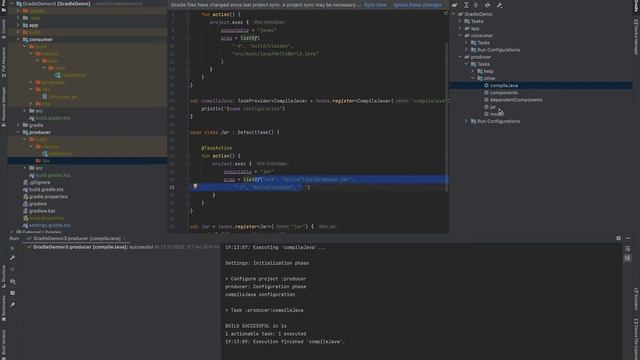The image size is (640, 360).
Task: Click the Gradle reload elephant icon
Action: click(x=454, y=5)
